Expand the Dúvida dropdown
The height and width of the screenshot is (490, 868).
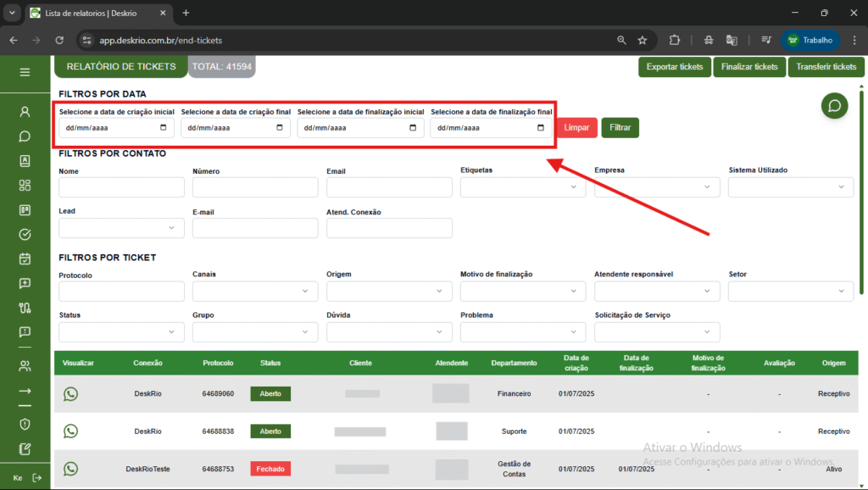[389, 332]
